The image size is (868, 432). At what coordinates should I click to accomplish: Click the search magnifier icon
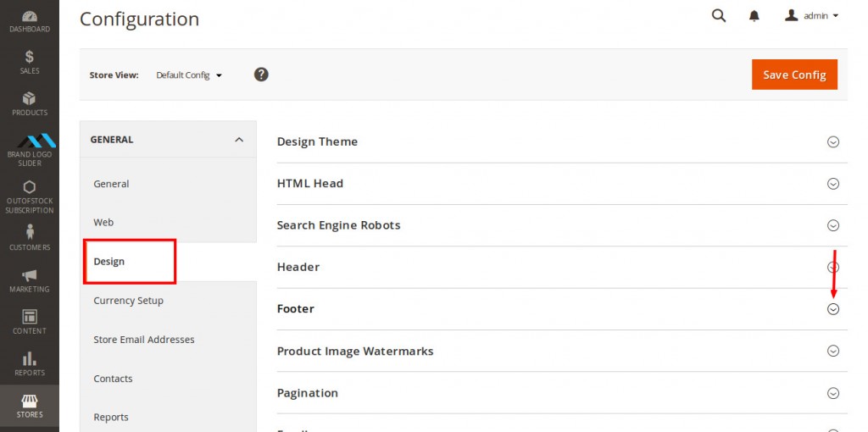[719, 16]
